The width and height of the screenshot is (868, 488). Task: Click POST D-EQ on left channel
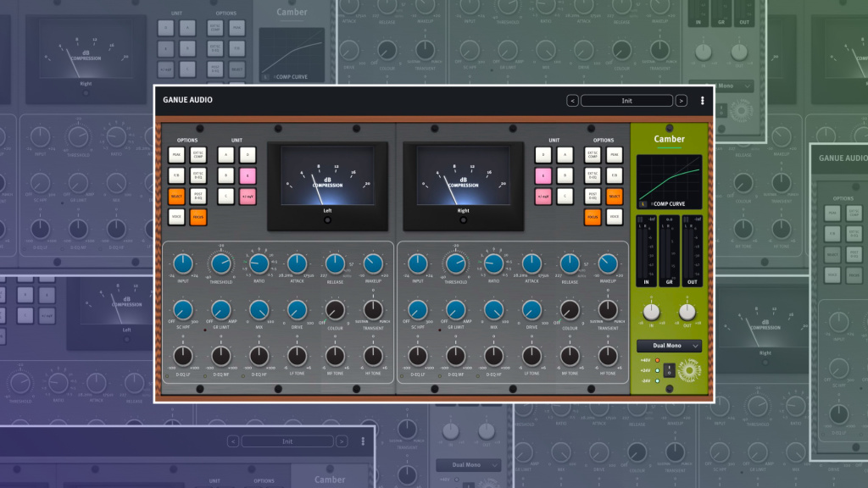(198, 197)
